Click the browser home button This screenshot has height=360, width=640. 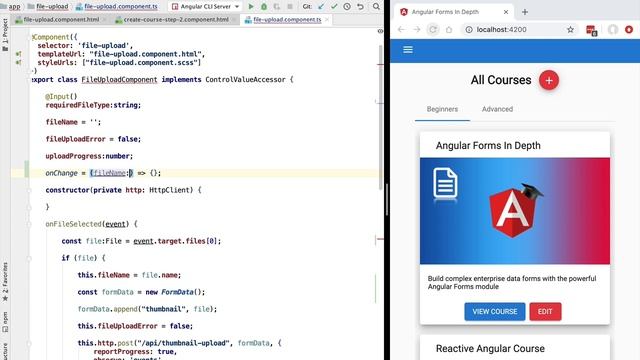[449, 29]
